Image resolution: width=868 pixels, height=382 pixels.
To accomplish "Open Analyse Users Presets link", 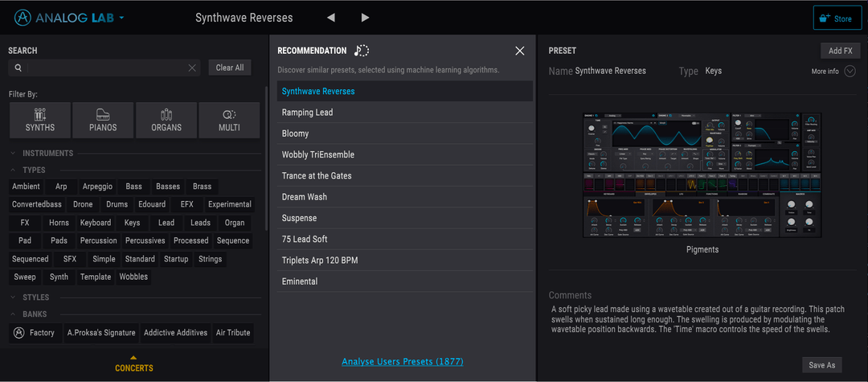I will click(403, 362).
